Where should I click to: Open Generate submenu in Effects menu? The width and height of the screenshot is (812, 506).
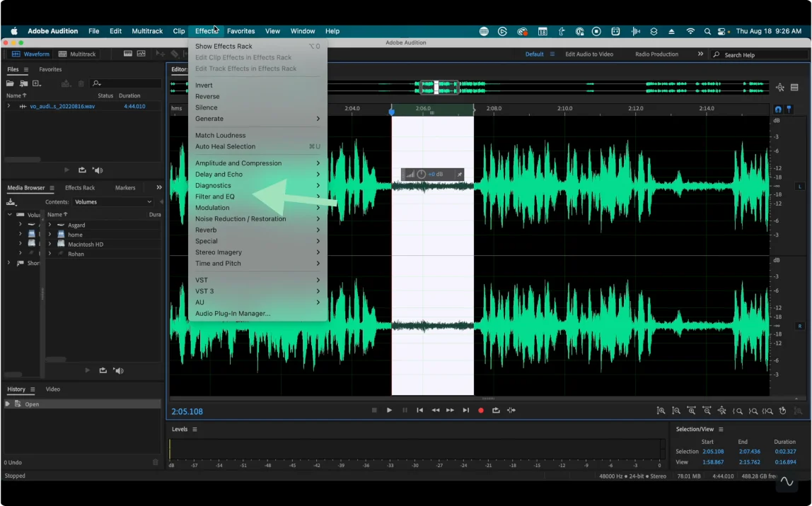pos(257,119)
